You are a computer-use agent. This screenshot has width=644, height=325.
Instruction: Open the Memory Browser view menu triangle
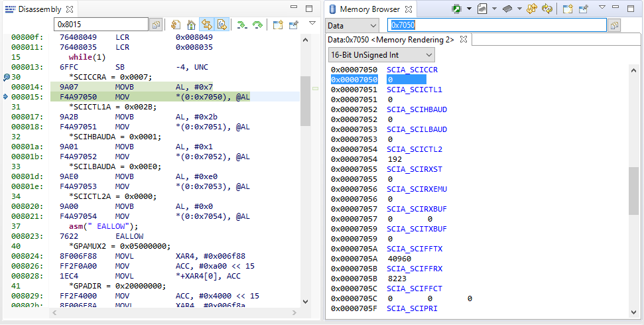[602, 7]
